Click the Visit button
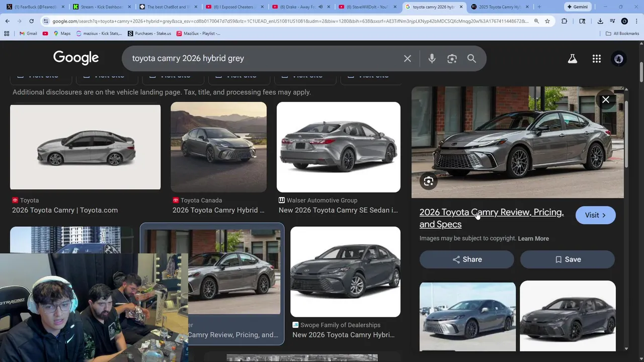The height and width of the screenshot is (362, 644). click(x=596, y=215)
